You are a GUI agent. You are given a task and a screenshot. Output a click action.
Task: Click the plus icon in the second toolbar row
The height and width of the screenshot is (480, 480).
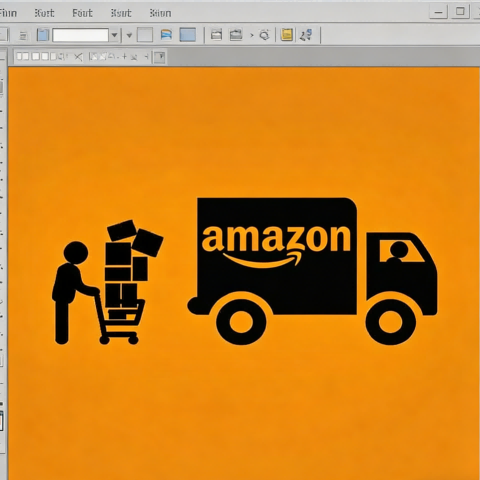click(x=124, y=56)
